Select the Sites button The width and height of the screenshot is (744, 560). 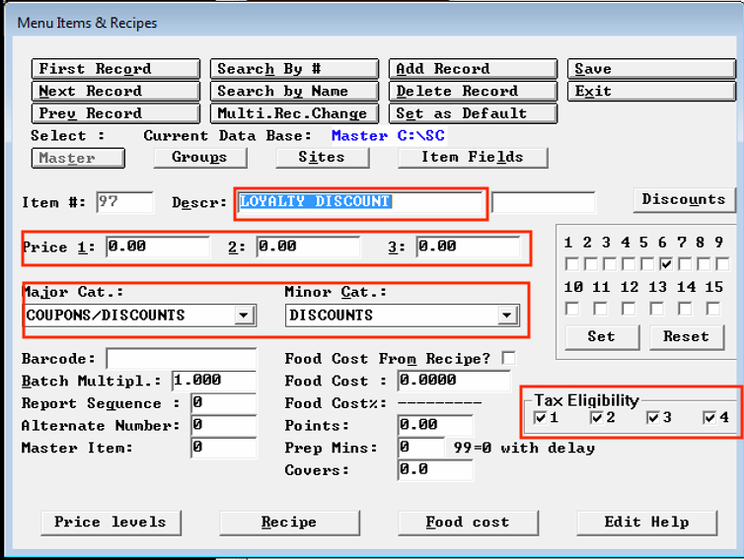coord(323,158)
